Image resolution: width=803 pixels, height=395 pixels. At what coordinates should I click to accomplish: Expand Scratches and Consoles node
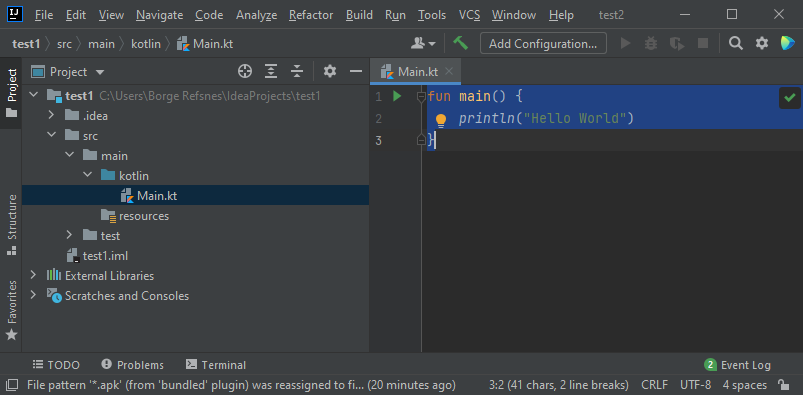click(34, 295)
